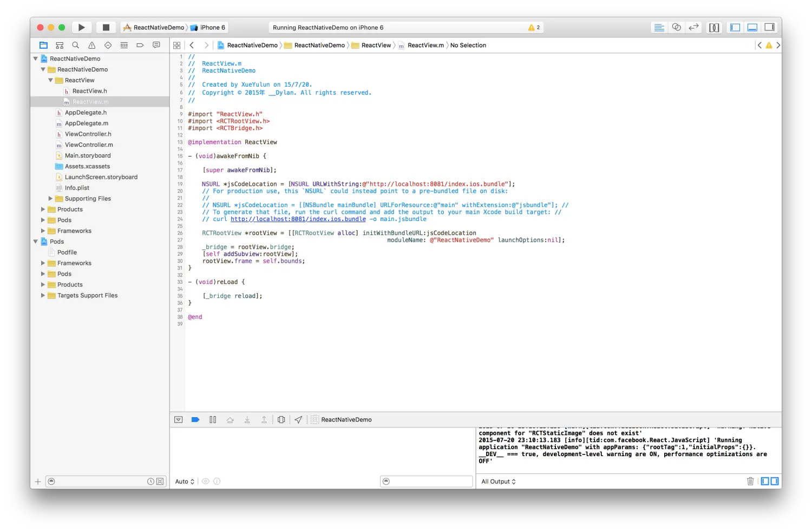Open the Report navigator speech bubble icon
The height and width of the screenshot is (532, 812).
[156, 46]
